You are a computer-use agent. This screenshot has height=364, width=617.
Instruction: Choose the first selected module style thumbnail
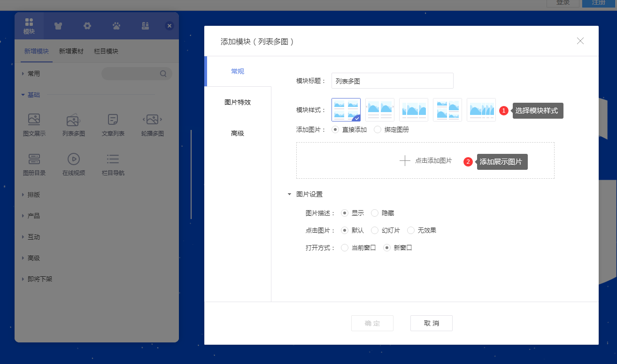click(346, 110)
